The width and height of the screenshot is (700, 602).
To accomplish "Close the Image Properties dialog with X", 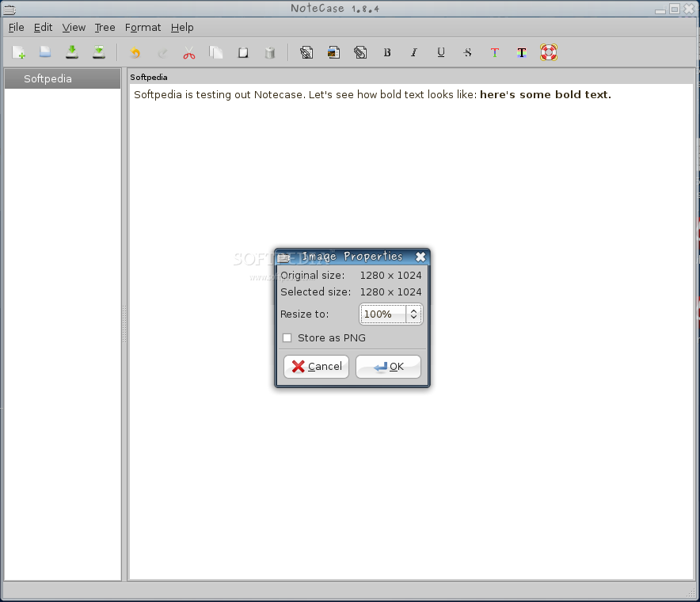I will [420, 257].
